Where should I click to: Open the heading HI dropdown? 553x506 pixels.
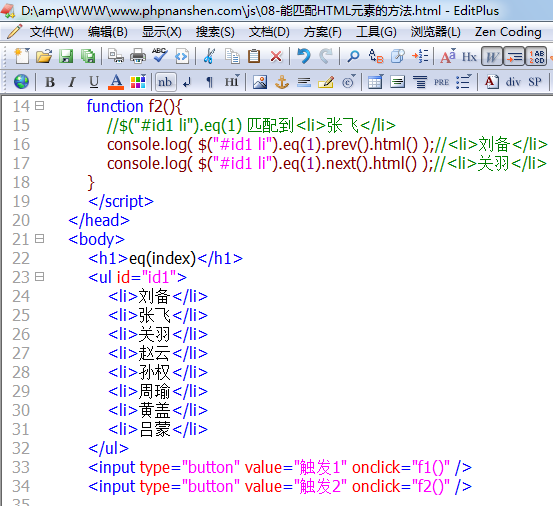[232, 81]
